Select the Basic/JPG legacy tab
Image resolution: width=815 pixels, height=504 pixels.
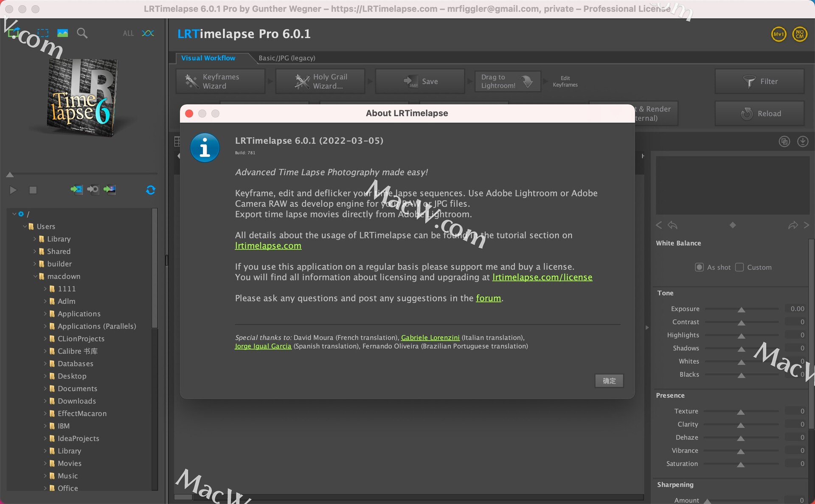287,58
